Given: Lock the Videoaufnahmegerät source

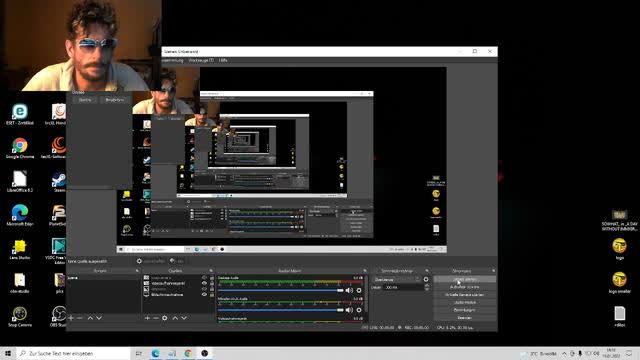Looking at the screenshot, I should tap(211, 283).
